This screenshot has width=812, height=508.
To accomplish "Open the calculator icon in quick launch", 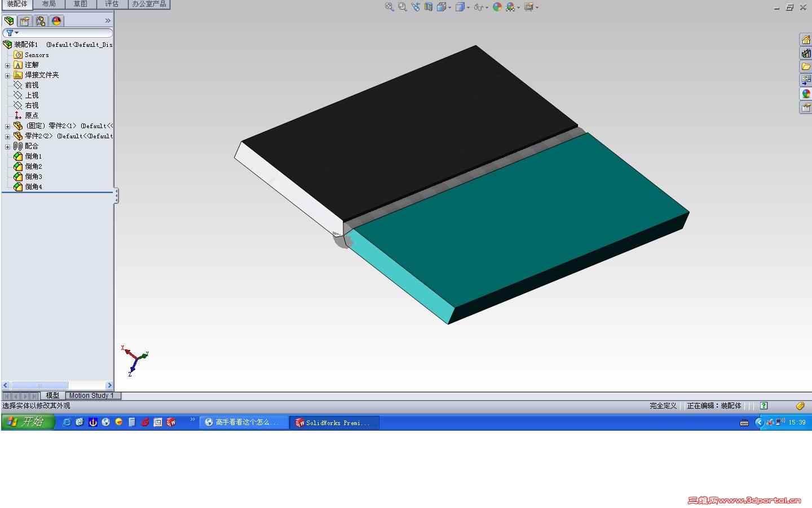I will 132,422.
